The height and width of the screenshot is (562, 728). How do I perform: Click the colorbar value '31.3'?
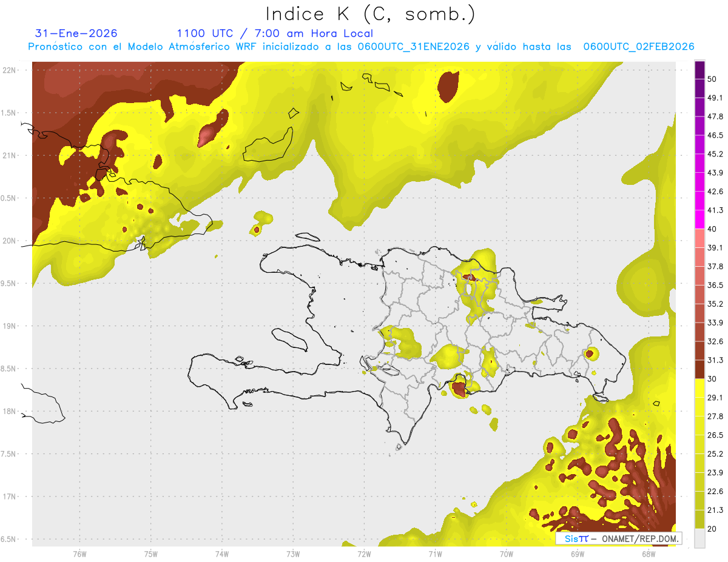coord(715,360)
